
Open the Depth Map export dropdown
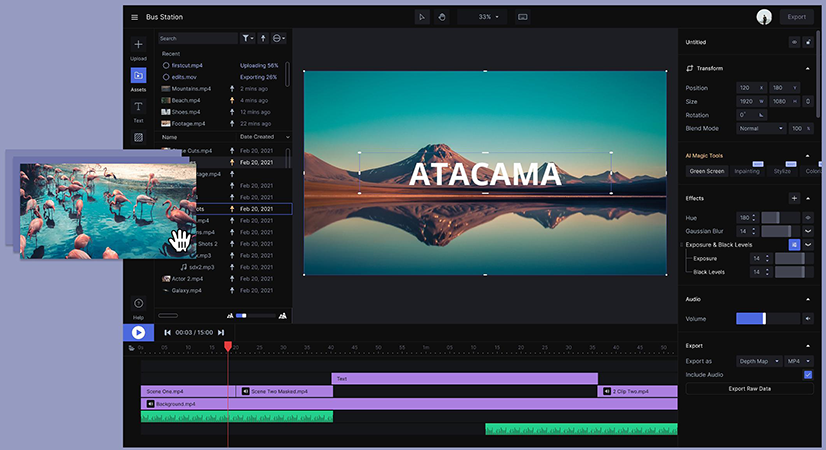[x=759, y=361]
